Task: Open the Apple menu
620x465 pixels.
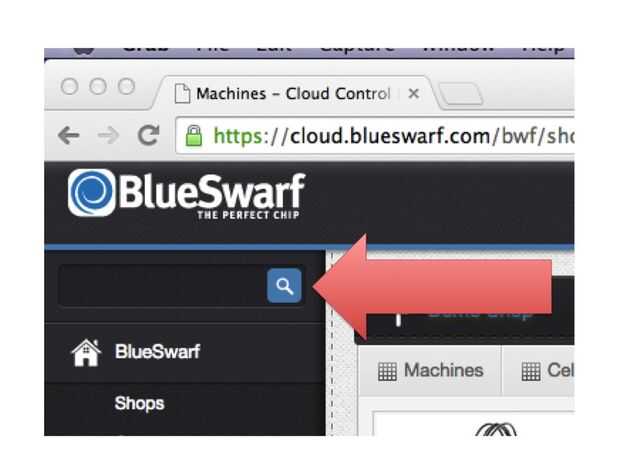Action: click(x=83, y=51)
